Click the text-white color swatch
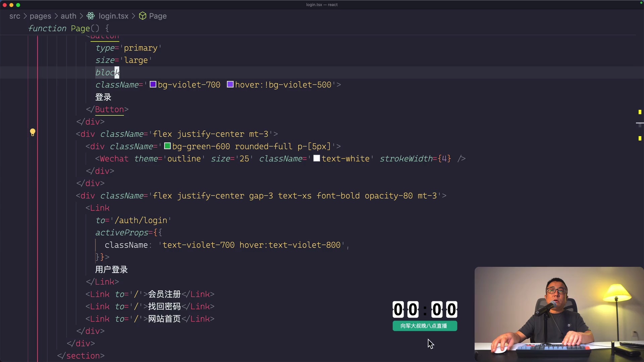This screenshot has height=362, width=644. 317,158
